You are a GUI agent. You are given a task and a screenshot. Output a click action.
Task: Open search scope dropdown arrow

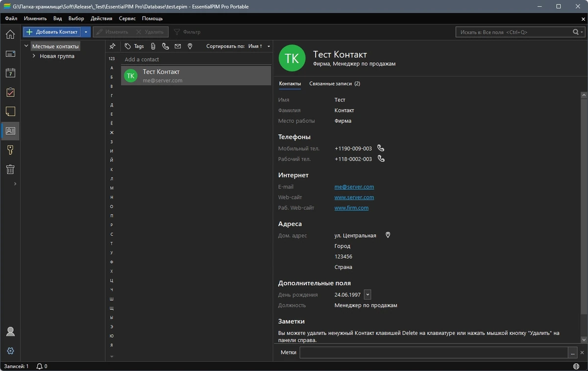(583, 32)
